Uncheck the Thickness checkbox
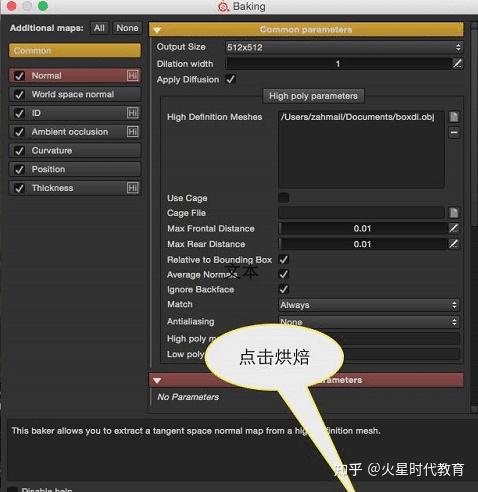The image size is (478, 492). (x=19, y=188)
